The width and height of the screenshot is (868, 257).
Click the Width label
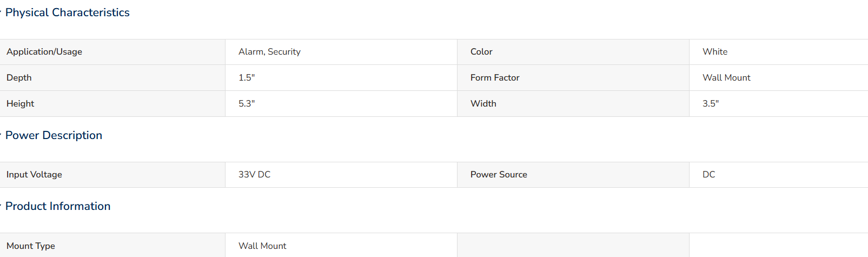(483, 104)
